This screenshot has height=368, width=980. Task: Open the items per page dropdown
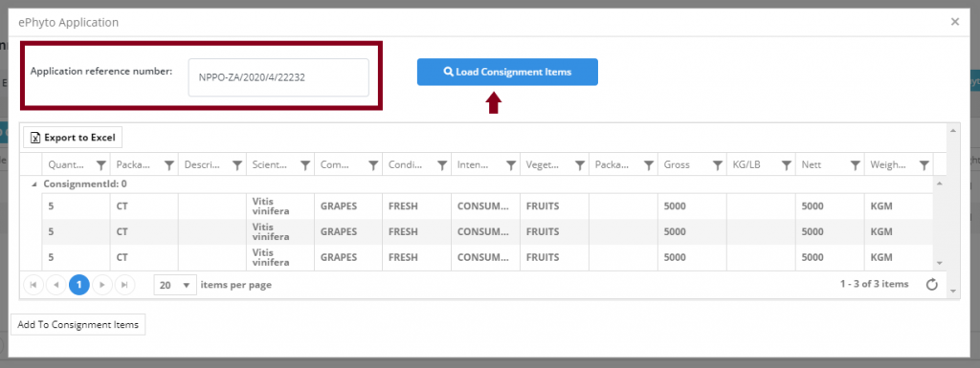point(176,285)
